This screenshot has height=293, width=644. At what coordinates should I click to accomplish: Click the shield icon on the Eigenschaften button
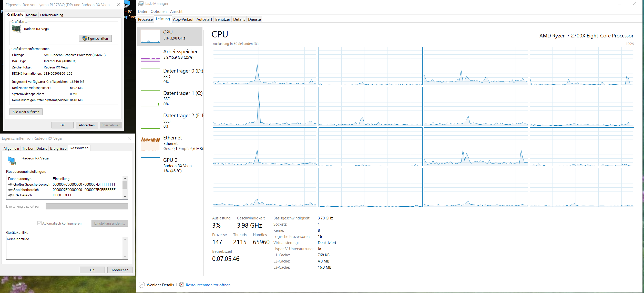(84, 38)
